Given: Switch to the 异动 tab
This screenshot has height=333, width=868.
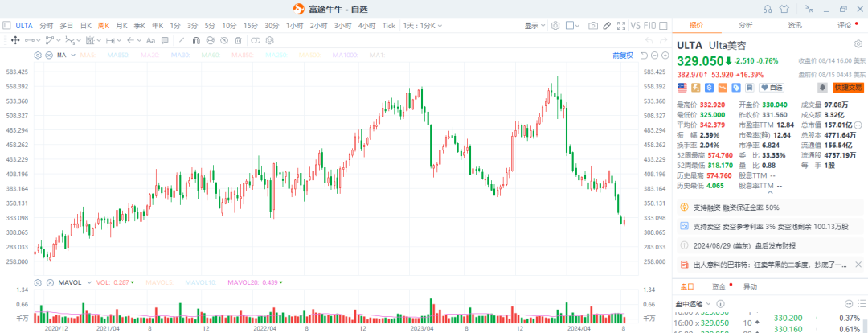Looking at the screenshot, I should point(750,287).
